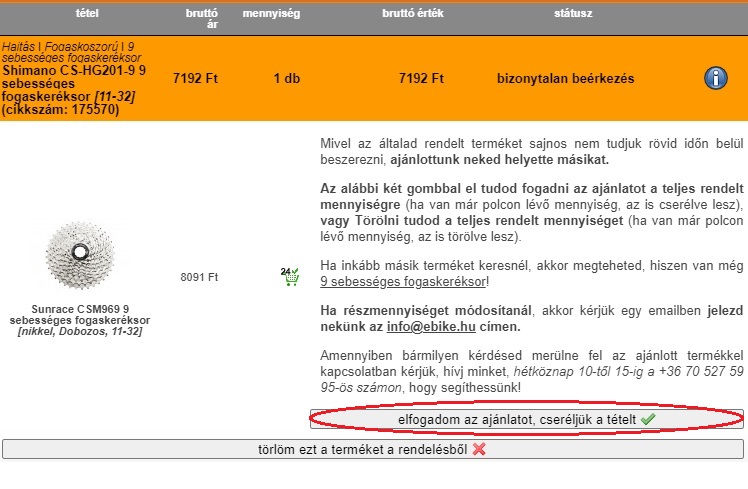This screenshot has height=489, width=748.
Task: Click the '1 db' quantity cell
Action: tap(287, 78)
